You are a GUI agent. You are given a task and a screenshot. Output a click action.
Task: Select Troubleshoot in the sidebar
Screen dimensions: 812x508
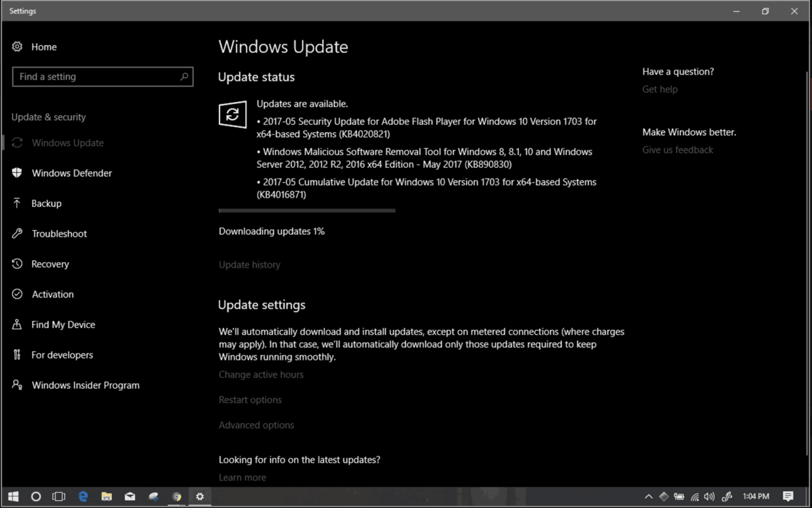click(59, 234)
